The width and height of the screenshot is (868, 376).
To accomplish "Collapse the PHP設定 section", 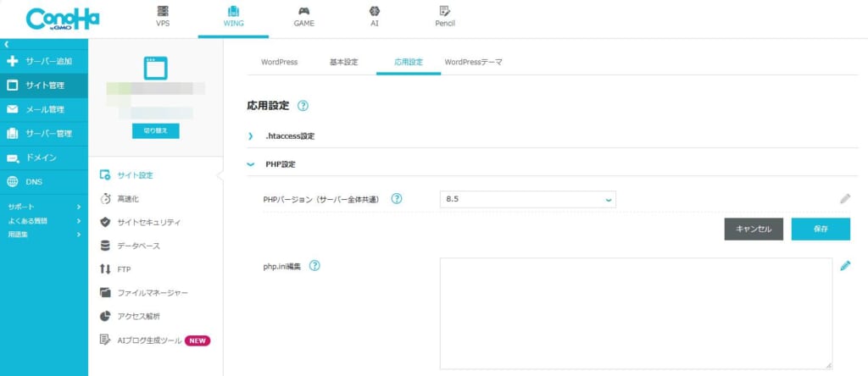I will [251, 164].
